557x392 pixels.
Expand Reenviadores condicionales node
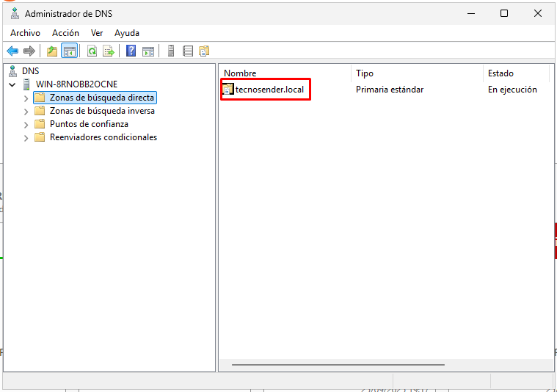[x=26, y=137]
